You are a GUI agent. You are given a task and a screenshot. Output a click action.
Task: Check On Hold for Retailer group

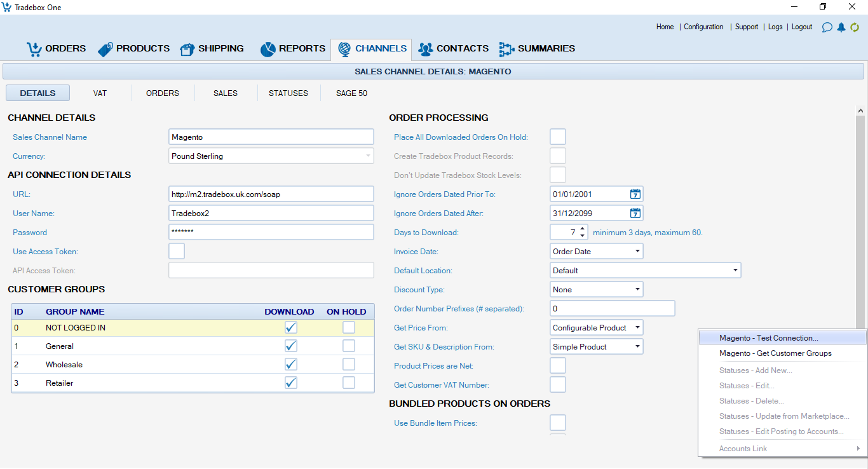[349, 383]
